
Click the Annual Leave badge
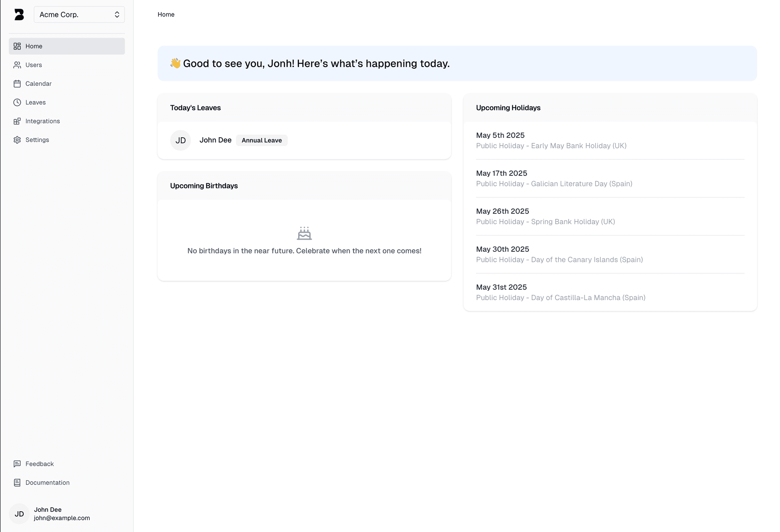(x=262, y=140)
